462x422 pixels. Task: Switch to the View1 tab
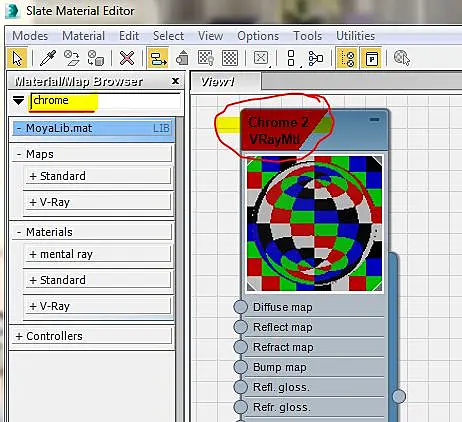coord(225,81)
